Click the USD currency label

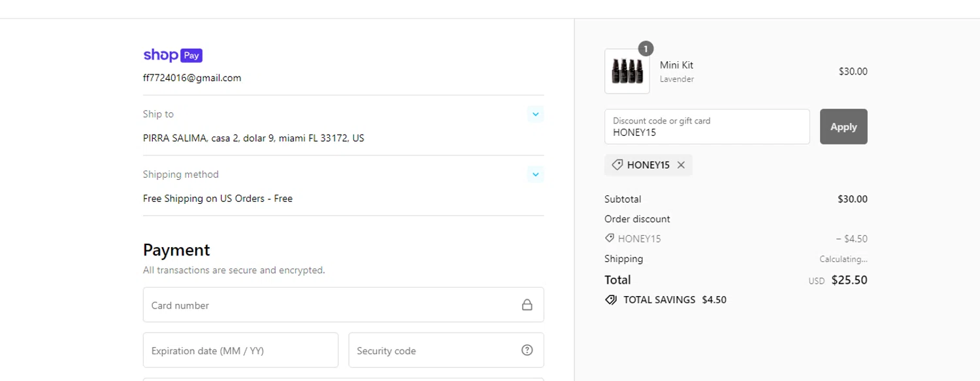pos(817,282)
